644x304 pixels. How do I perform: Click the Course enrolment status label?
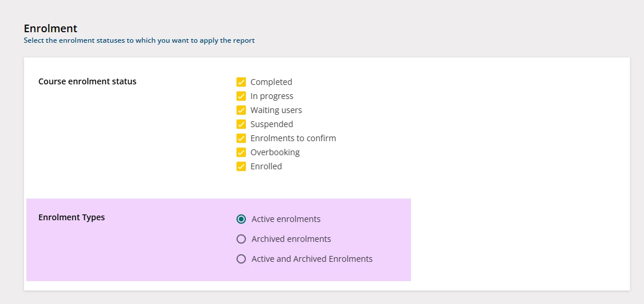[x=87, y=81]
